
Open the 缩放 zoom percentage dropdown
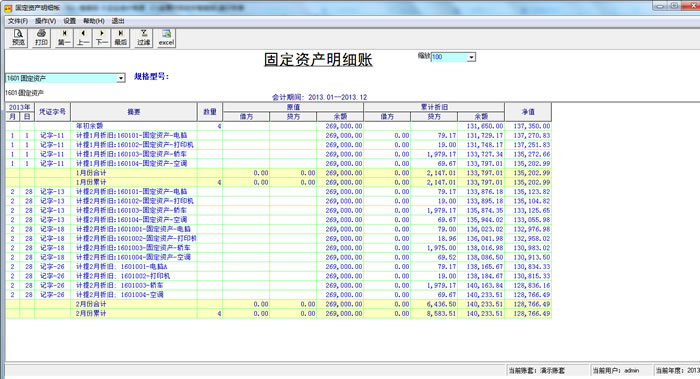471,57
